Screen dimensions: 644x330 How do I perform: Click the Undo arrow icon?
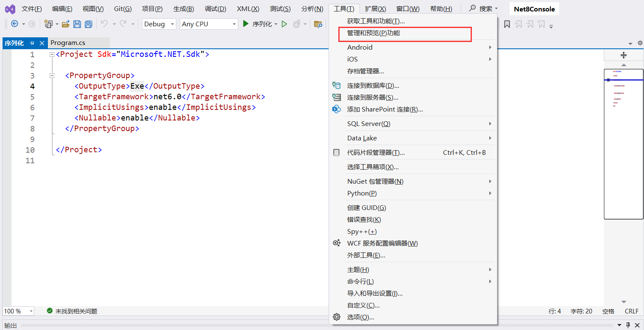pos(104,24)
